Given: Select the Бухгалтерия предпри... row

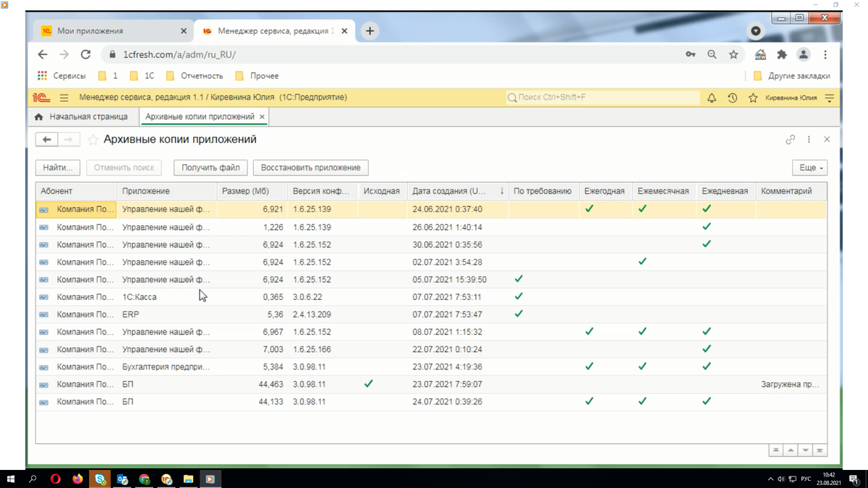Looking at the screenshot, I should [431, 367].
